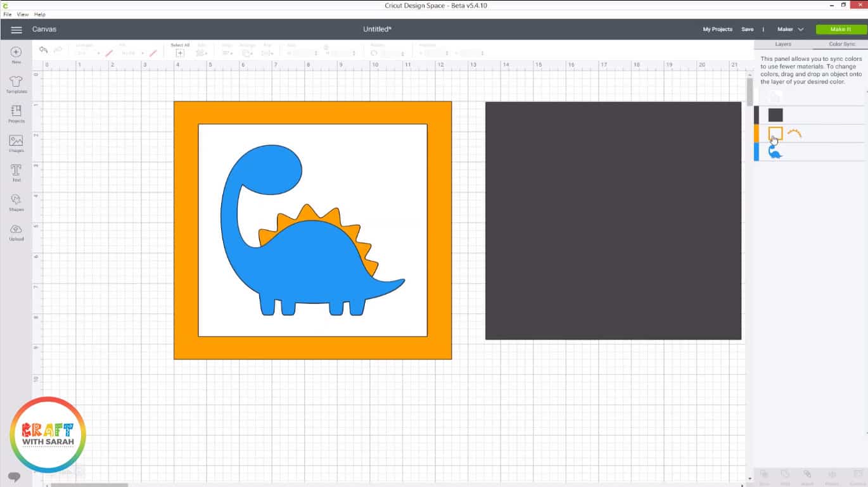Click the Untitled* project title
The width and height of the screenshot is (868, 487).
(377, 30)
